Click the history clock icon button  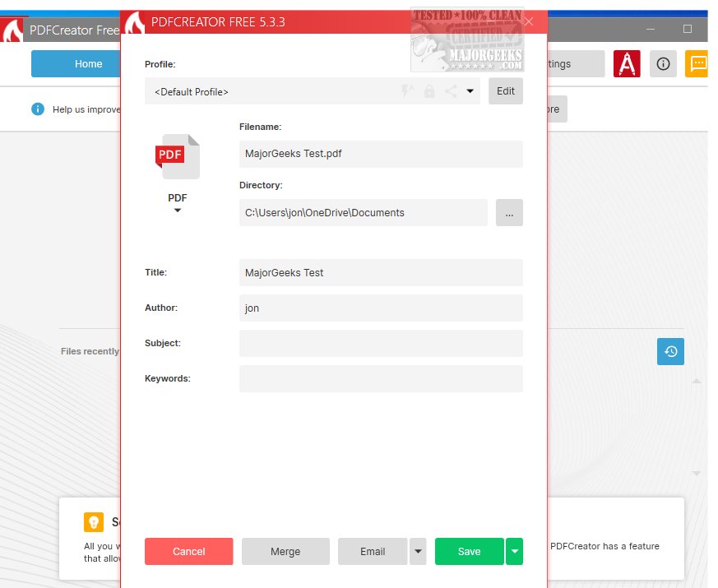tap(670, 351)
